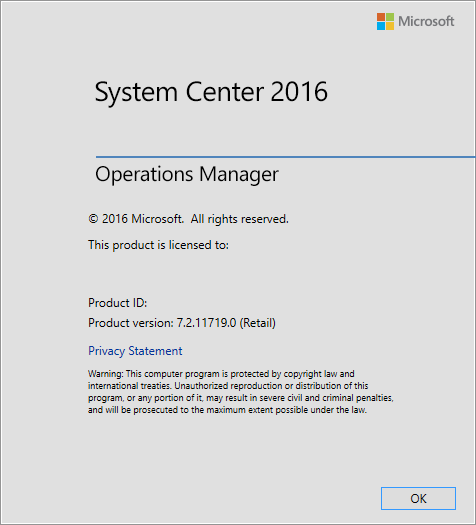
Task: Click the System Center 2016 heading
Action: click(211, 92)
